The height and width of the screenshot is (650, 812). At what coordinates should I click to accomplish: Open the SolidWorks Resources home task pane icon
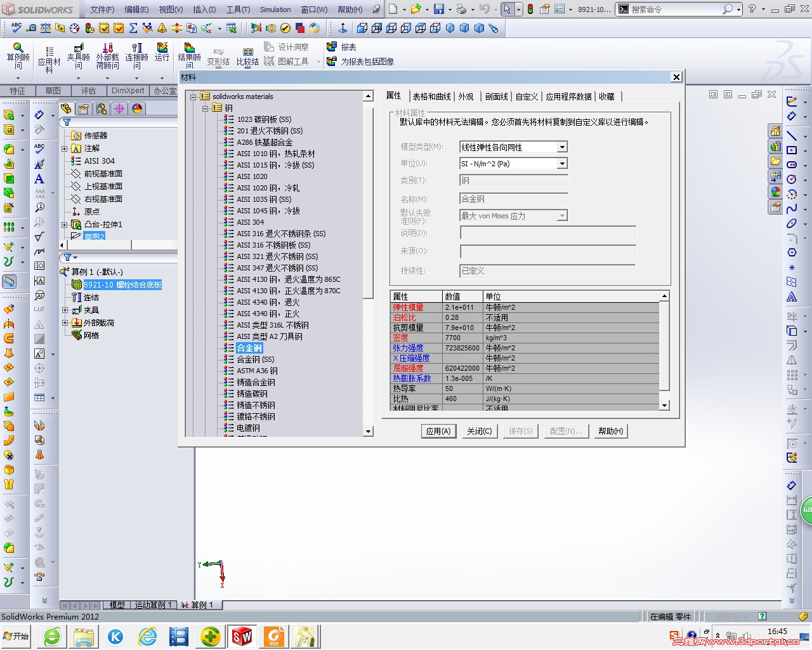coord(775,131)
